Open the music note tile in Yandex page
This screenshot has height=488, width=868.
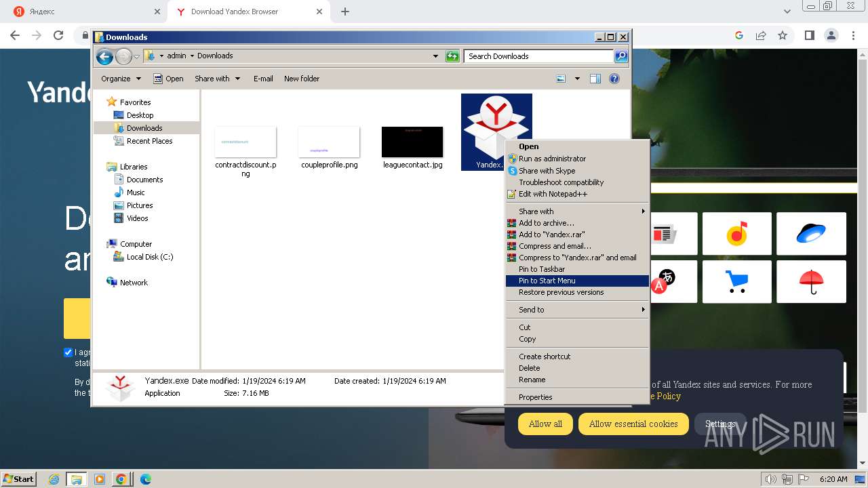click(x=737, y=234)
